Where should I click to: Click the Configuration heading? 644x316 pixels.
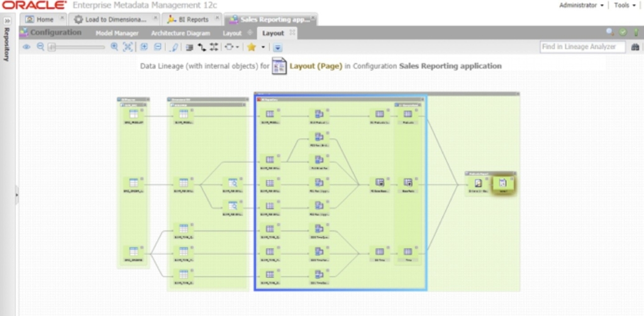point(56,33)
